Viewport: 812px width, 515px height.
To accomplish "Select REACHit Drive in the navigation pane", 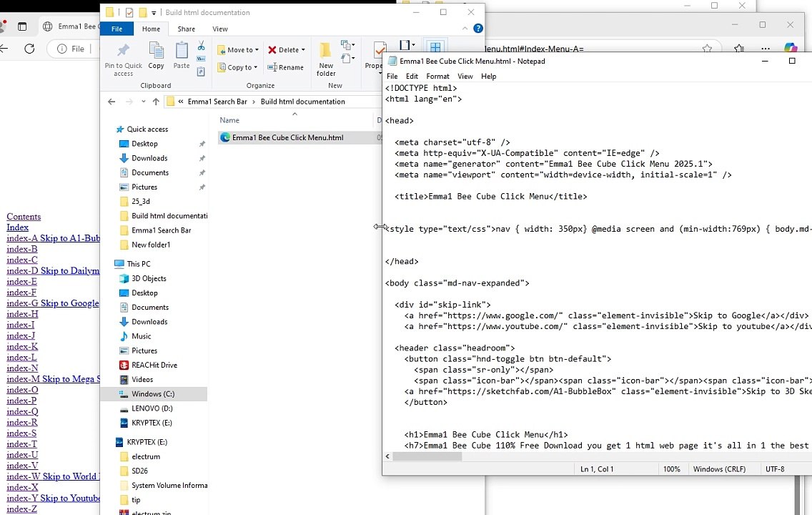I will [154, 365].
